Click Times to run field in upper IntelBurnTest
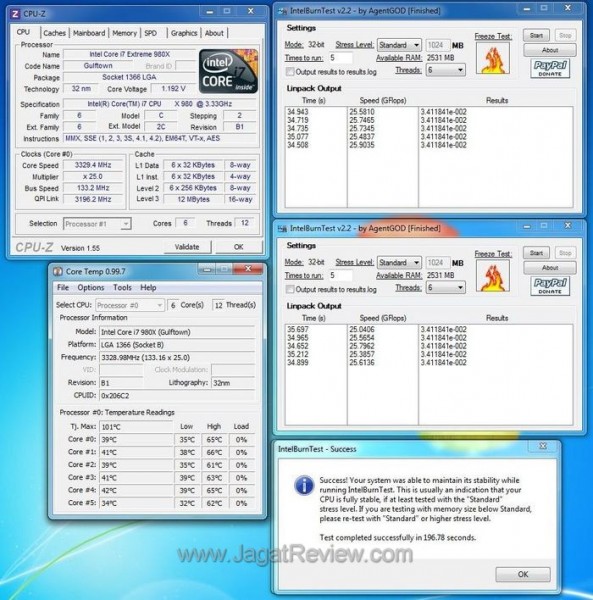 point(340,58)
